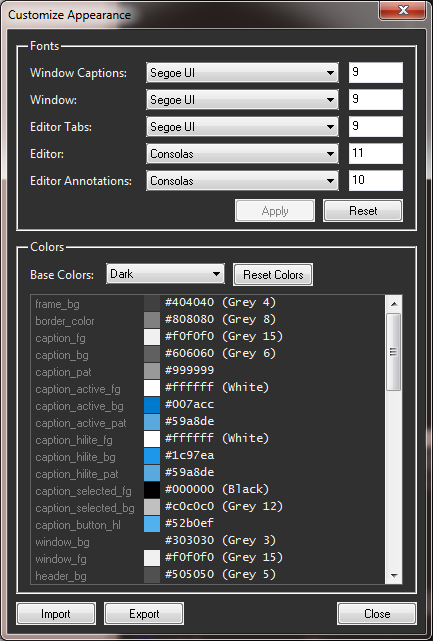Pick the caption_hilite_bg swatch #1c97ea

pos(152,456)
